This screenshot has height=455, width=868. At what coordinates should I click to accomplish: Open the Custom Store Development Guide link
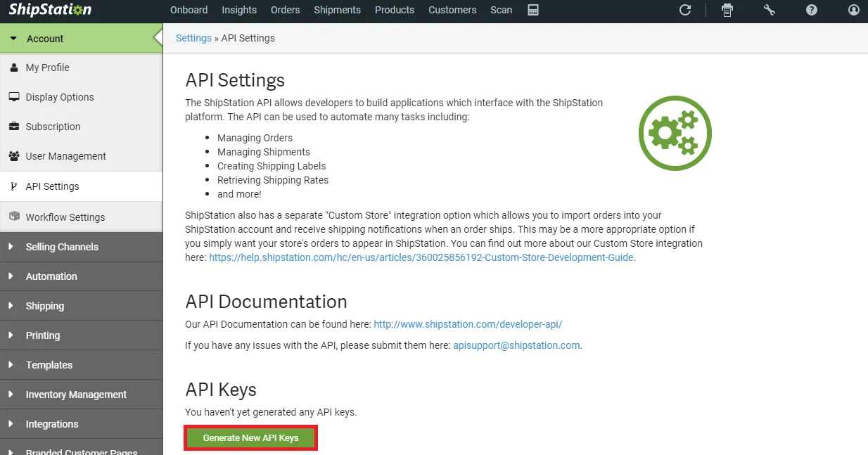click(x=421, y=257)
